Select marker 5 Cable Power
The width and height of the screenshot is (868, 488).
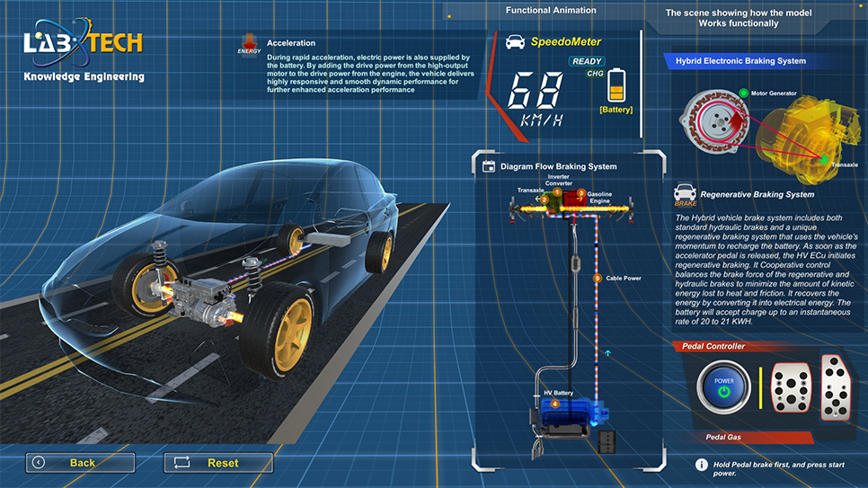click(x=598, y=279)
